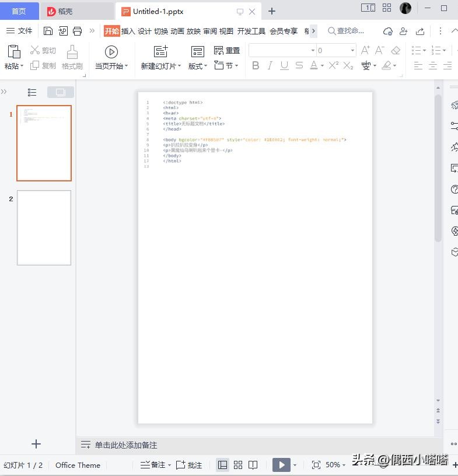Switch to the 插入 ribbon tab
This screenshot has width=458, height=476.
(x=128, y=31)
